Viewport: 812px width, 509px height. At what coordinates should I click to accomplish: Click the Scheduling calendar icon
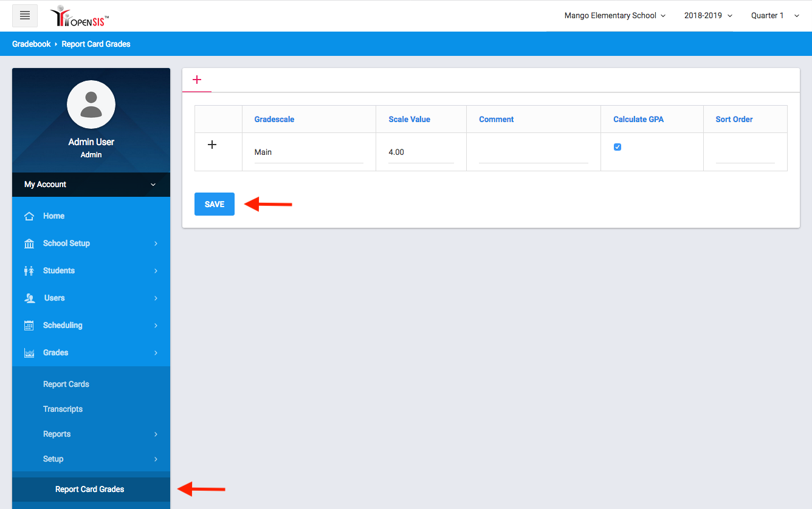tap(29, 326)
